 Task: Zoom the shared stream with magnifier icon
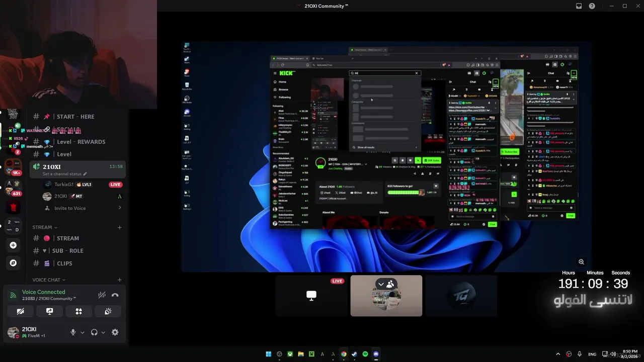[581, 262]
